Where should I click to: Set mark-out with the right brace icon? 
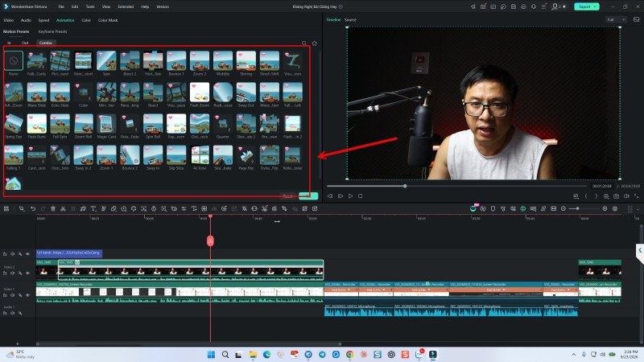click(596, 196)
